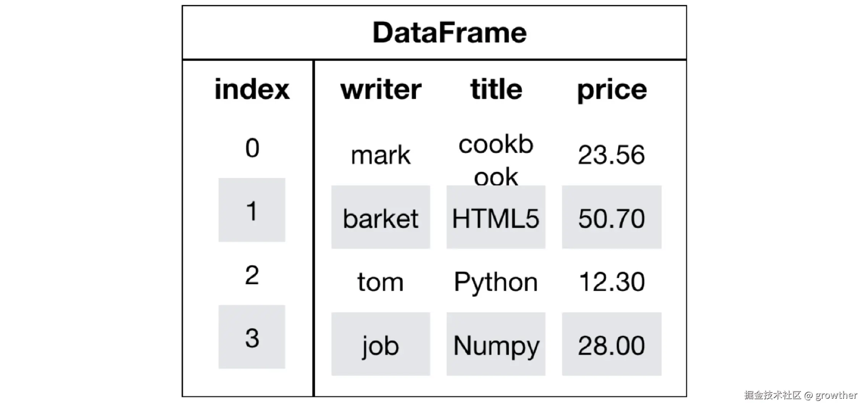Click the DataFrame title heading

[x=449, y=33]
